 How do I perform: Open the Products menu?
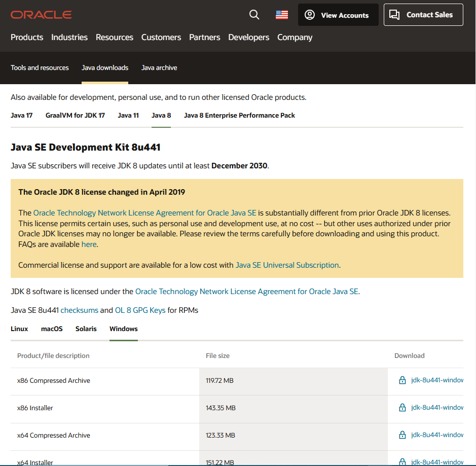point(27,38)
